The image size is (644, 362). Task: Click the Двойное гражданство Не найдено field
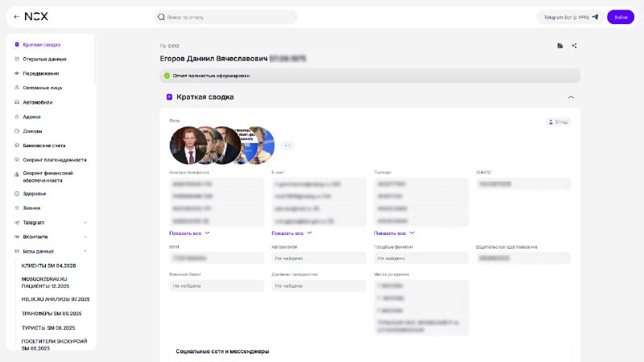pyautogui.click(x=319, y=286)
